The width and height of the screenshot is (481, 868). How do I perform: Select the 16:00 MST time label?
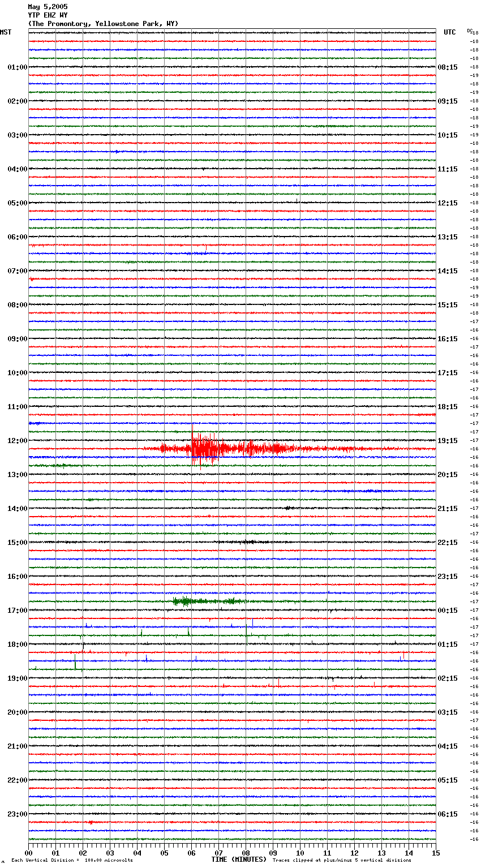[x=18, y=577]
